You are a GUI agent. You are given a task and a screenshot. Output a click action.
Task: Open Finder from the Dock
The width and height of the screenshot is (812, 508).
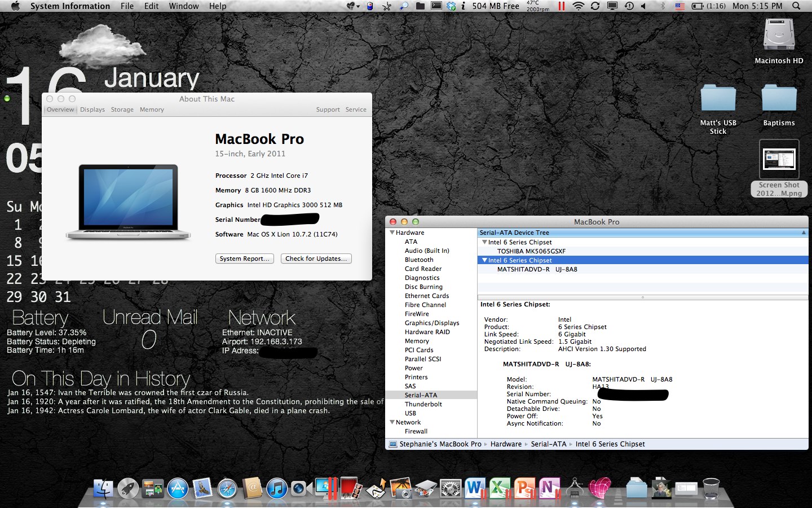[103, 488]
